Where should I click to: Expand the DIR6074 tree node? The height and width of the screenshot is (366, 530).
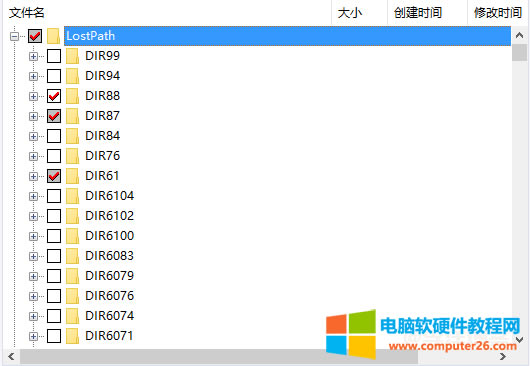[33, 316]
